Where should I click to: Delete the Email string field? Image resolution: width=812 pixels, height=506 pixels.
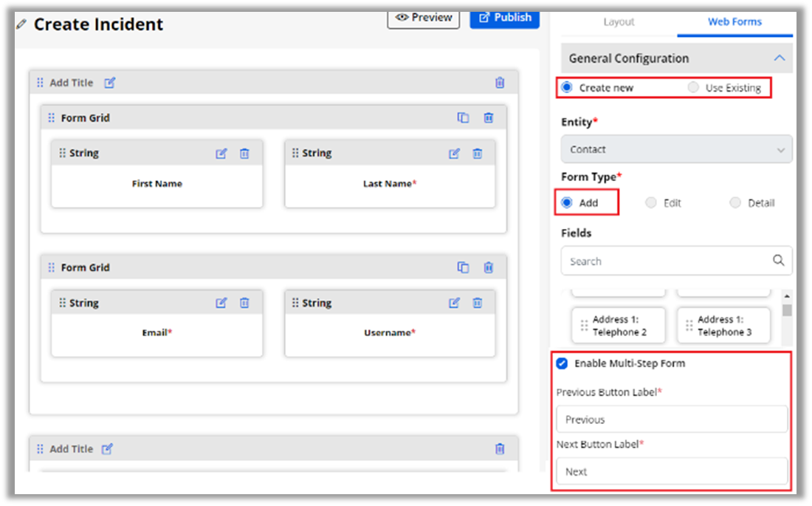click(244, 303)
